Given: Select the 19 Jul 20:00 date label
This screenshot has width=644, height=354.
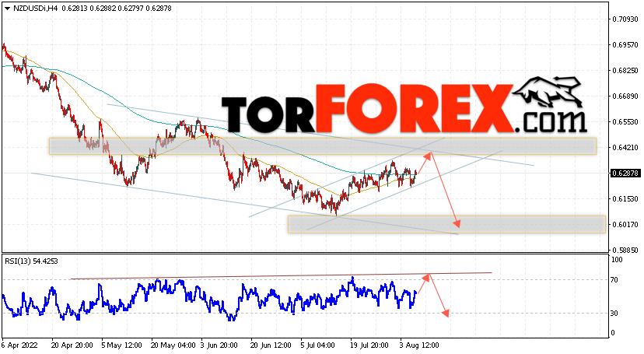Looking at the screenshot, I should pyautogui.click(x=369, y=345).
